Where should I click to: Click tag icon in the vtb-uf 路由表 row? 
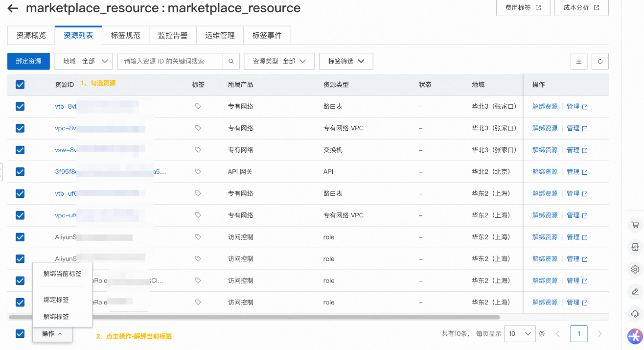point(198,193)
